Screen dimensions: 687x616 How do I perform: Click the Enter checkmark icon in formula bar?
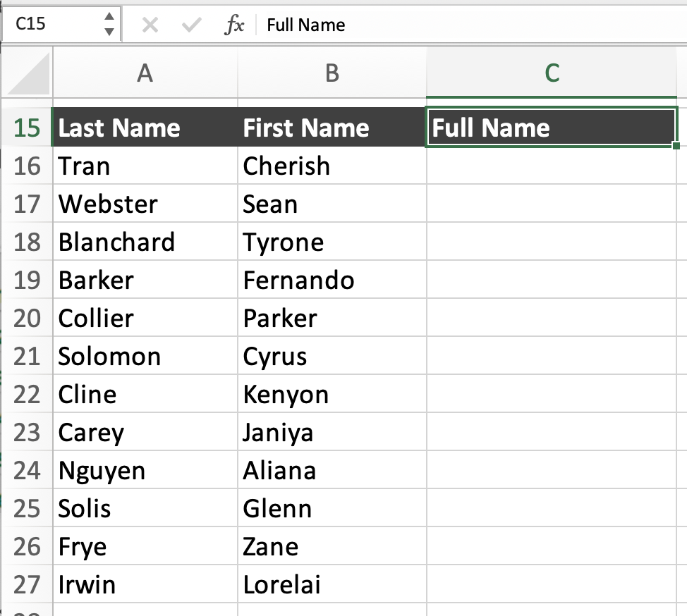[191, 25]
